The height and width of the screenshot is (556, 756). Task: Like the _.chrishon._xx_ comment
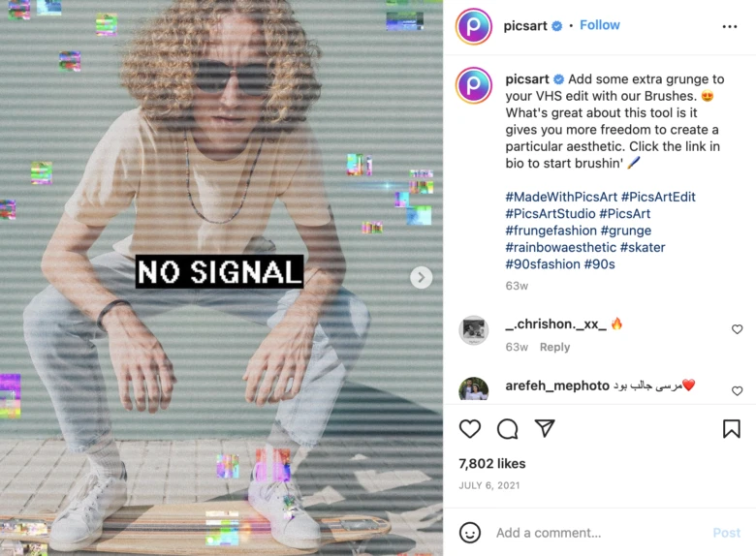point(737,329)
